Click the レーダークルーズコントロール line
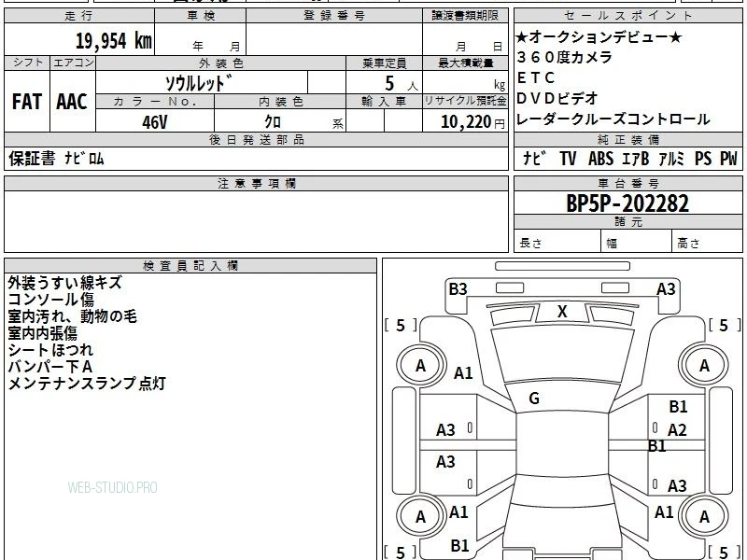The height and width of the screenshot is (560, 747). 613,119
